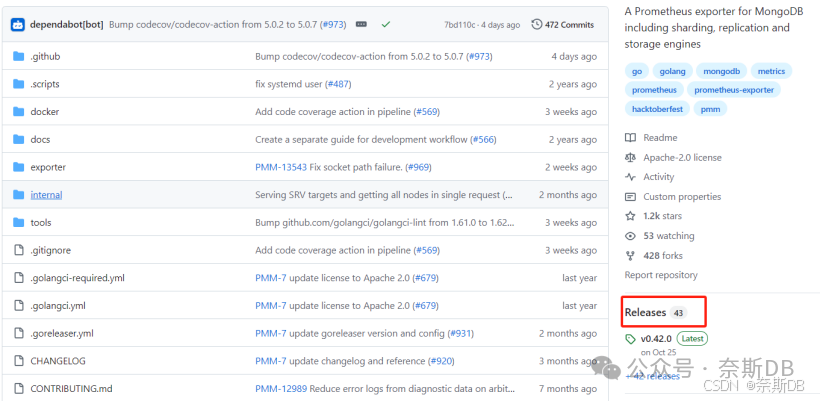This screenshot has height=401, width=820.
Task: Click the 7bd110c commit hash
Action: click(x=459, y=25)
